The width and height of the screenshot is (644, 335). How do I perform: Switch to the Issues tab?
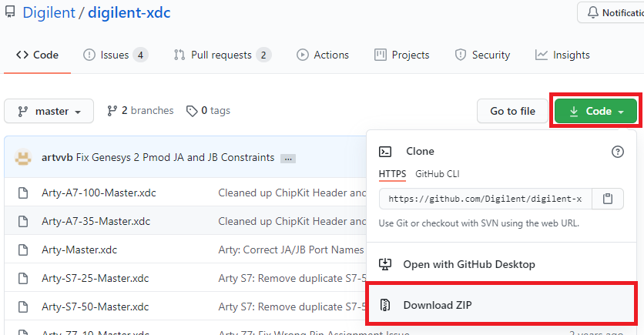[x=115, y=55]
